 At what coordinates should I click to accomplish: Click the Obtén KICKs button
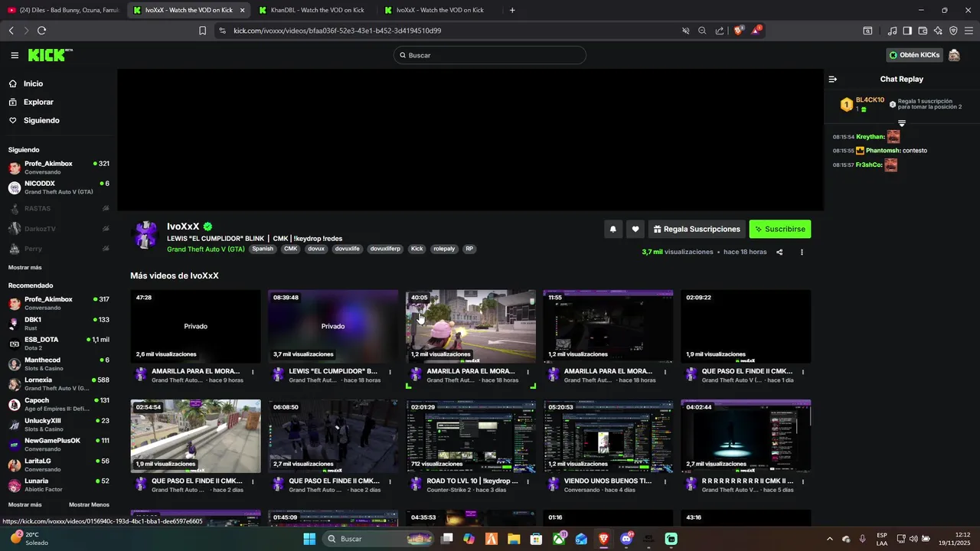914,55
